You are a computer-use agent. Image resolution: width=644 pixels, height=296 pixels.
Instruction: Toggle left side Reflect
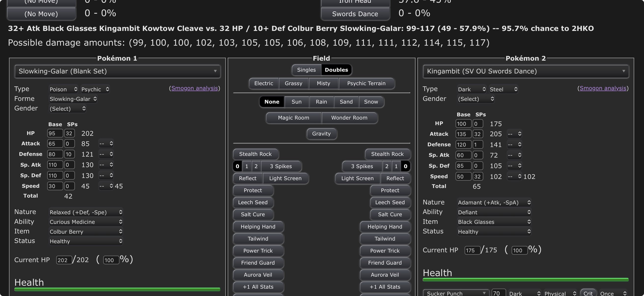[248, 178]
